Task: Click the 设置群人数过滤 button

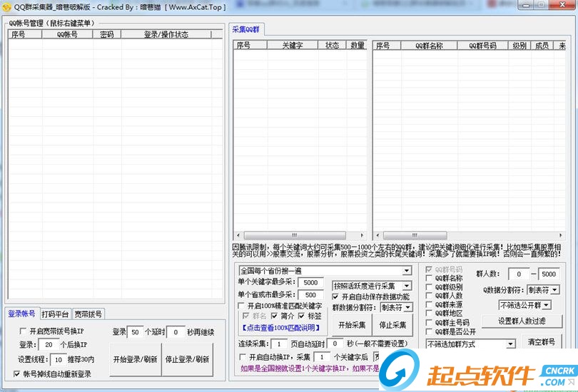Action: point(522,321)
